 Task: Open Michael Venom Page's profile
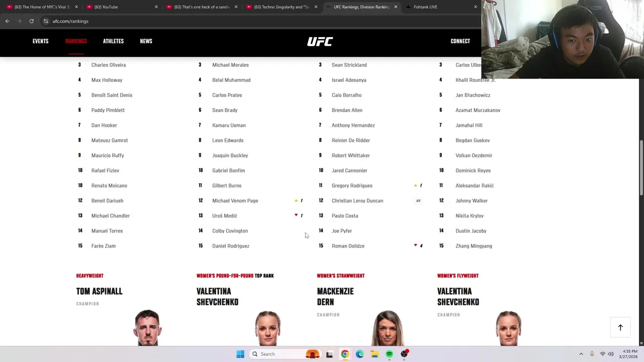pyautogui.click(x=235, y=201)
